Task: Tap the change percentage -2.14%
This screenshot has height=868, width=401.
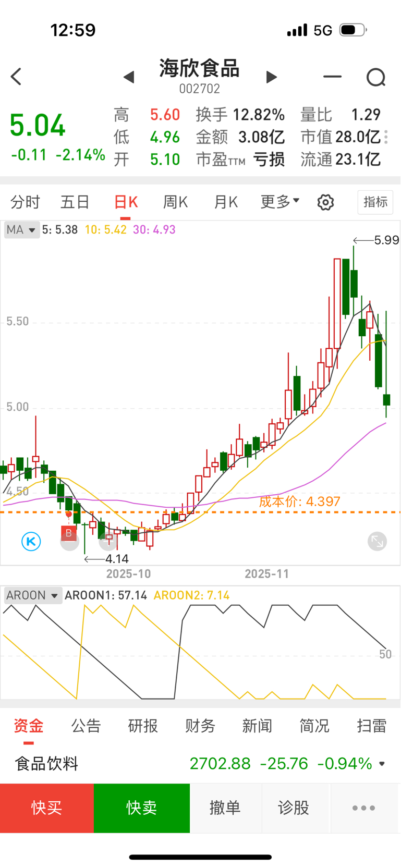Action: [x=81, y=155]
